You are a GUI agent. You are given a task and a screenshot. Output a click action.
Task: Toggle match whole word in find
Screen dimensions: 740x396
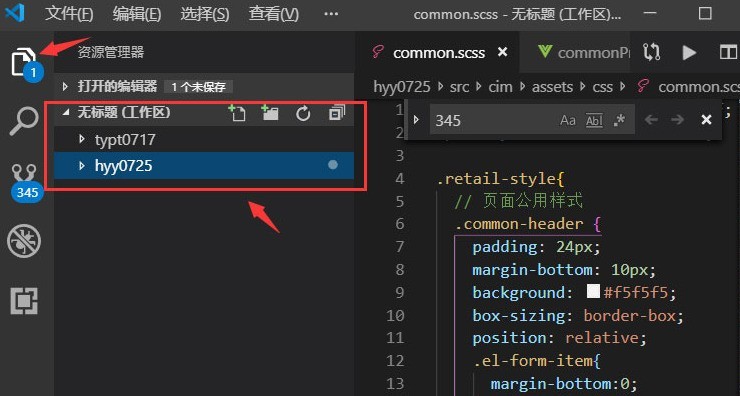click(594, 121)
